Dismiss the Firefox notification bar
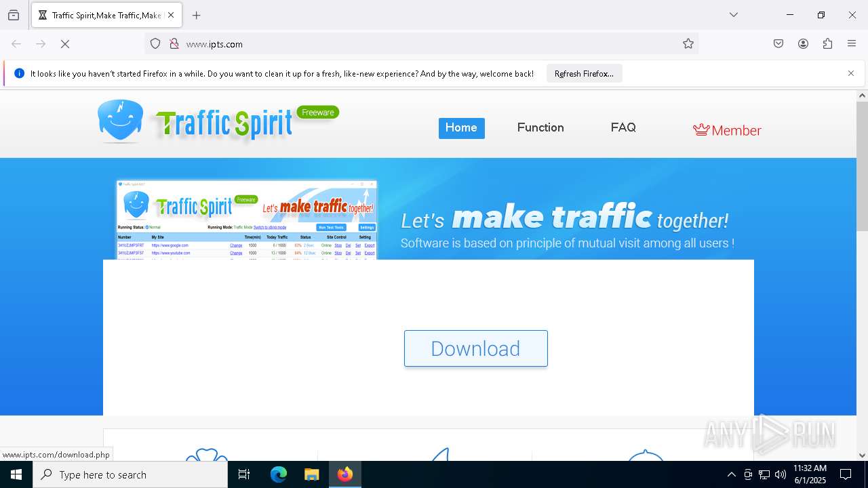The image size is (868, 488). (x=851, y=73)
